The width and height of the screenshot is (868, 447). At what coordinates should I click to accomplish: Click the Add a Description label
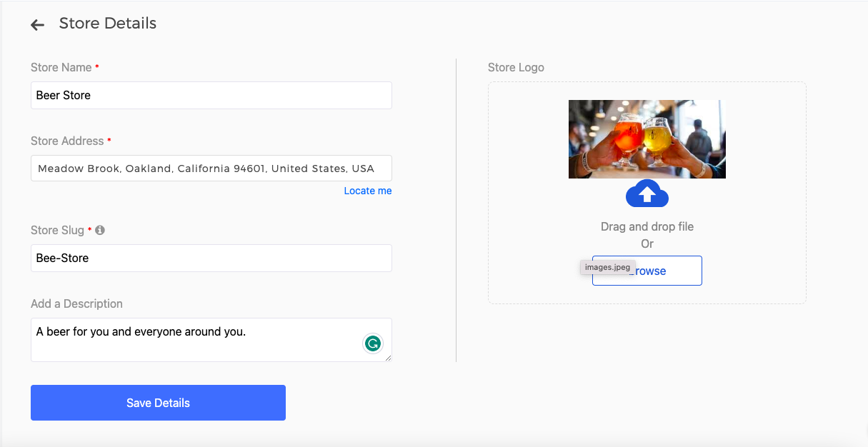pos(77,303)
